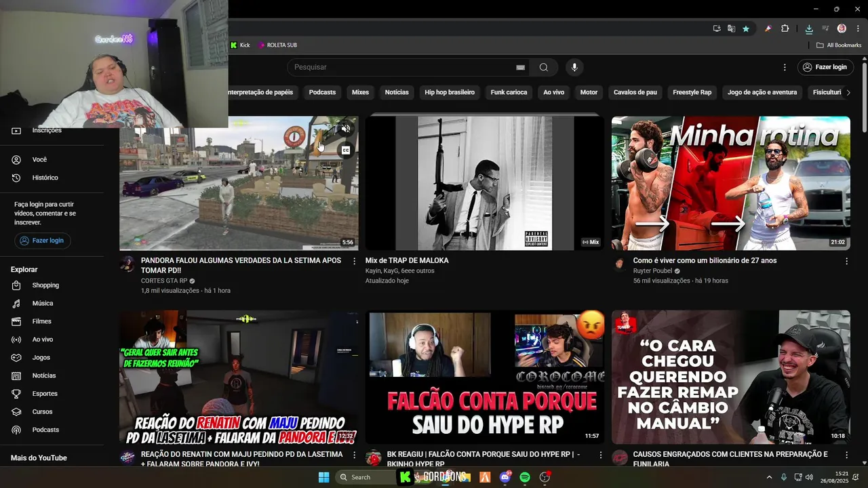Click the Fazer login button at top right

pyautogui.click(x=825, y=67)
